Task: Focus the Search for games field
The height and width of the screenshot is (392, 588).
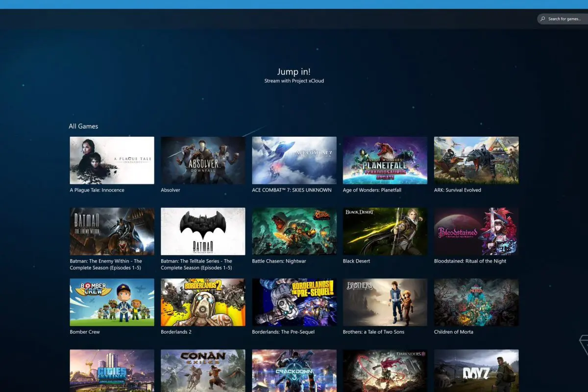Action: click(x=563, y=19)
